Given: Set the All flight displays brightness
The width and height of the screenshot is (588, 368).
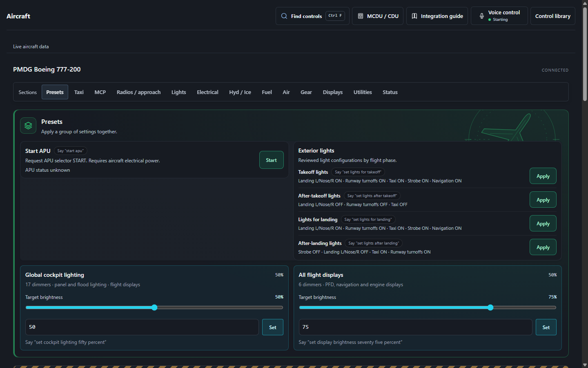Looking at the screenshot, I should pyautogui.click(x=546, y=327).
